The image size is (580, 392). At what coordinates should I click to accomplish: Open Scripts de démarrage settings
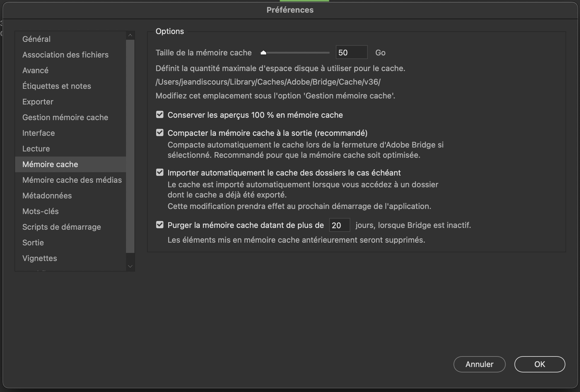click(x=61, y=227)
